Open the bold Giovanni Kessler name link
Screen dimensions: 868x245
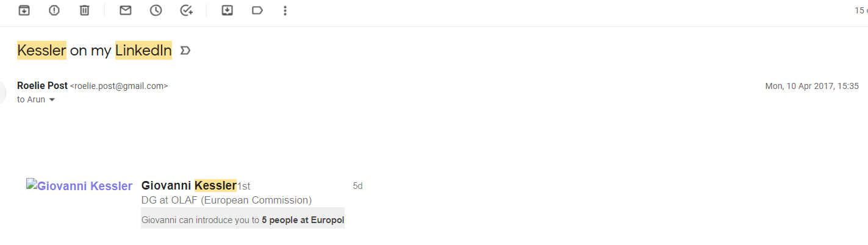tap(188, 185)
